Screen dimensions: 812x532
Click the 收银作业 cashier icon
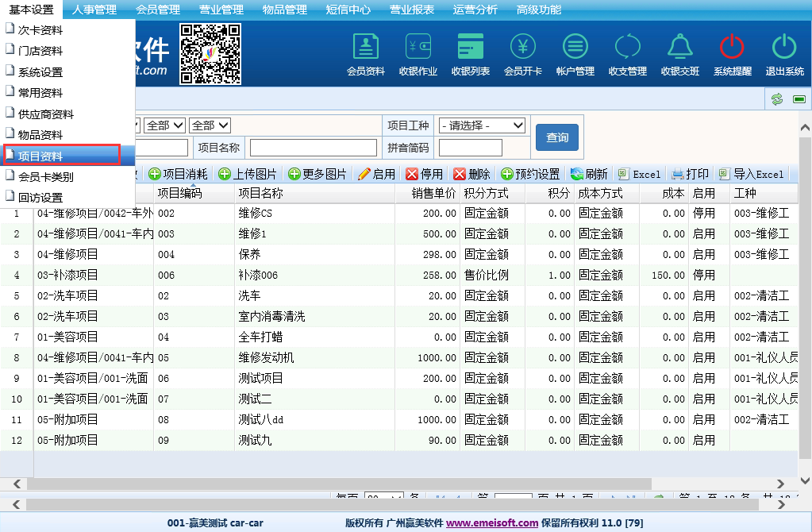[418, 53]
